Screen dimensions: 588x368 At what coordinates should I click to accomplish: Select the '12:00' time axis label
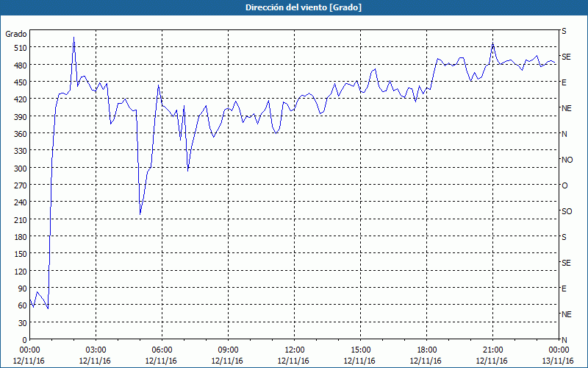click(295, 350)
